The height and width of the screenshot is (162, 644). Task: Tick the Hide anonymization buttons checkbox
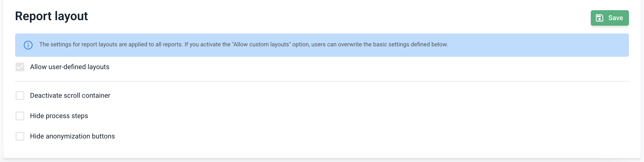20,136
